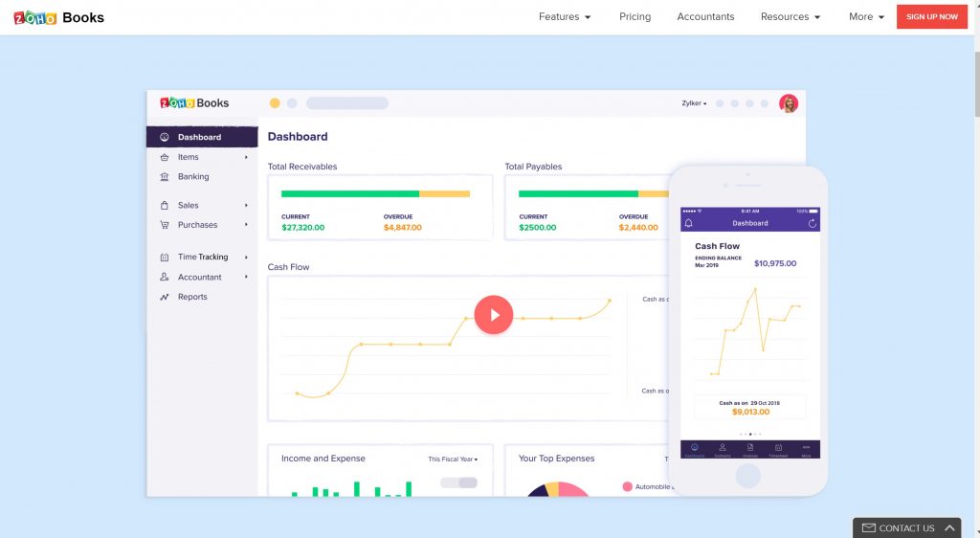Click the Reports chart icon
Image resolution: width=980 pixels, height=538 pixels.
click(x=165, y=297)
